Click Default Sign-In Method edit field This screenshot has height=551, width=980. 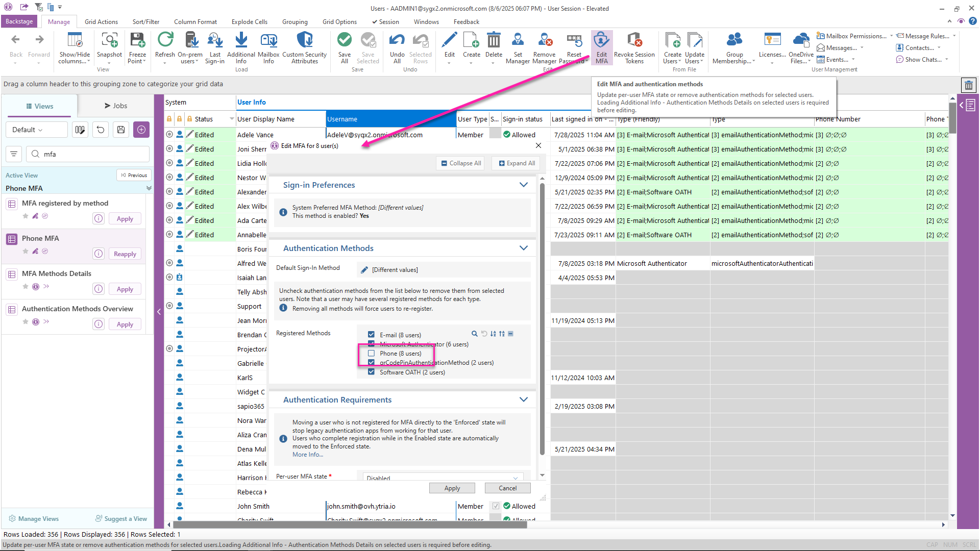443,269
